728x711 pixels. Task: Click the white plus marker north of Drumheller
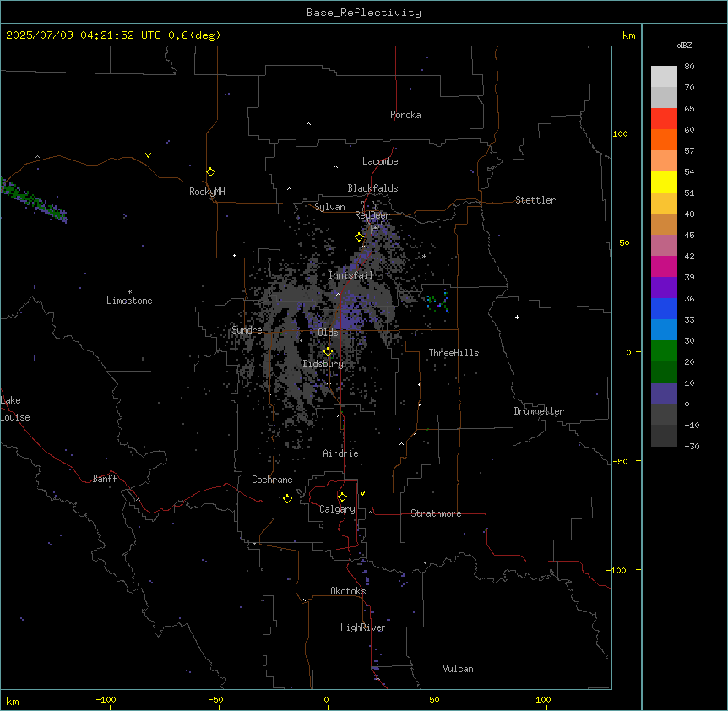(517, 317)
